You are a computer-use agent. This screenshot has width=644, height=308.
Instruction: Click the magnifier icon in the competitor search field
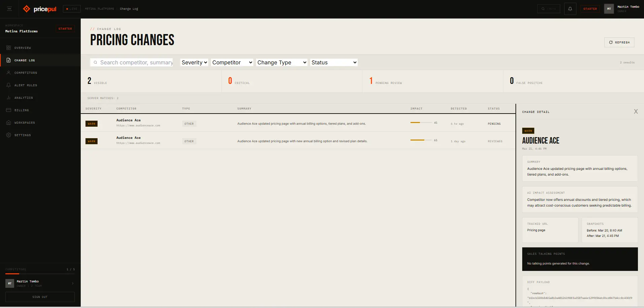pyautogui.click(x=95, y=62)
